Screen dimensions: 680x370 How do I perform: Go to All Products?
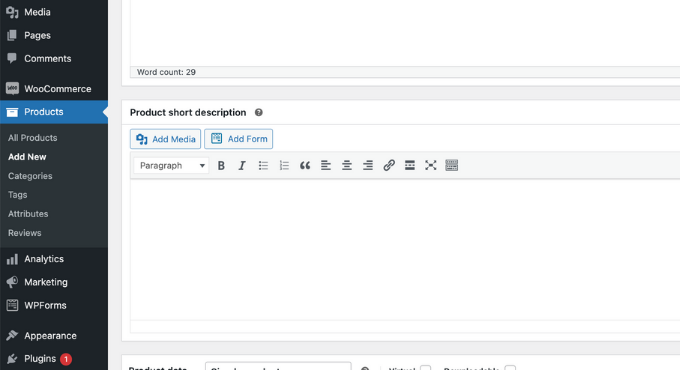[x=33, y=138]
